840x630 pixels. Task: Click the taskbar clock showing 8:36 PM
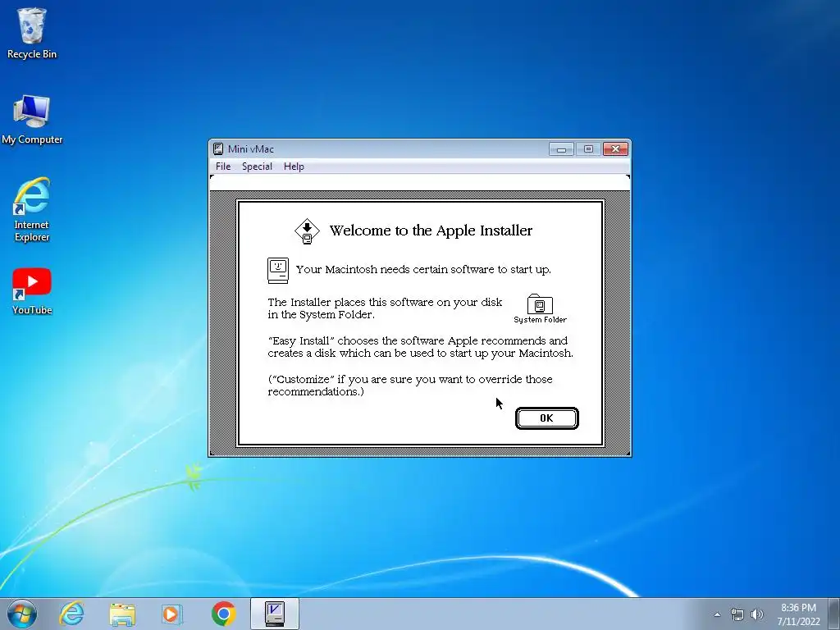pos(798,614)
